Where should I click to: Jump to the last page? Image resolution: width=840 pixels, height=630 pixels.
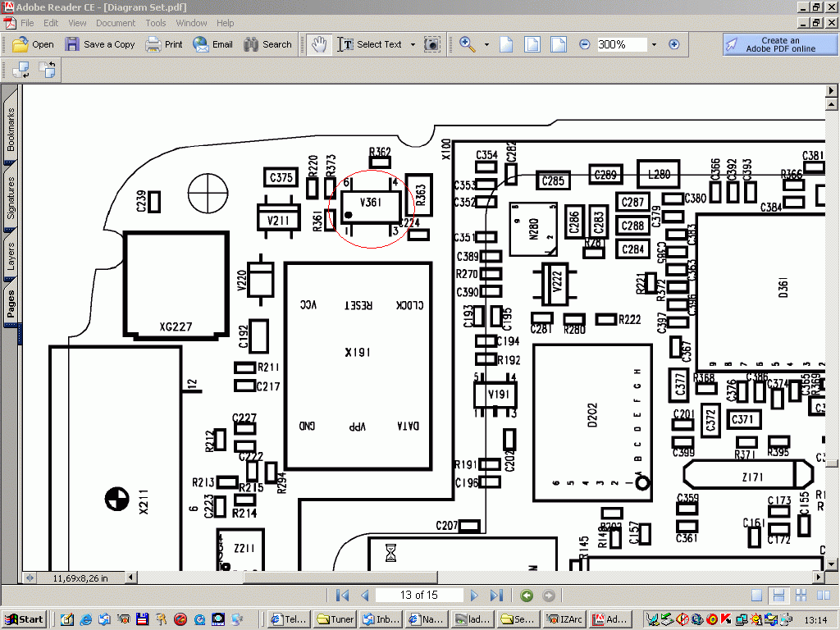point(496,596)
